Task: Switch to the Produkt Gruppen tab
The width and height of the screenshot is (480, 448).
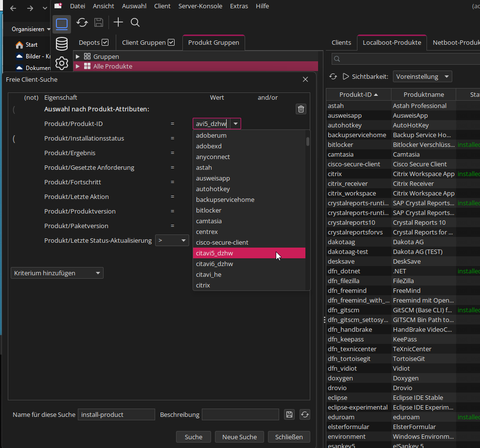Action: 213,43
